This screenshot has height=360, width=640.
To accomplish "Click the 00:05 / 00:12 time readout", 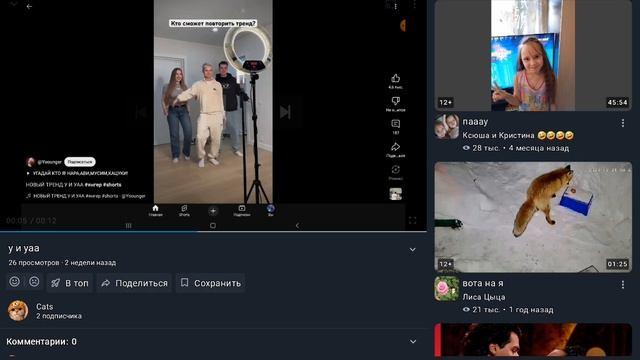I will click(31, 221).
